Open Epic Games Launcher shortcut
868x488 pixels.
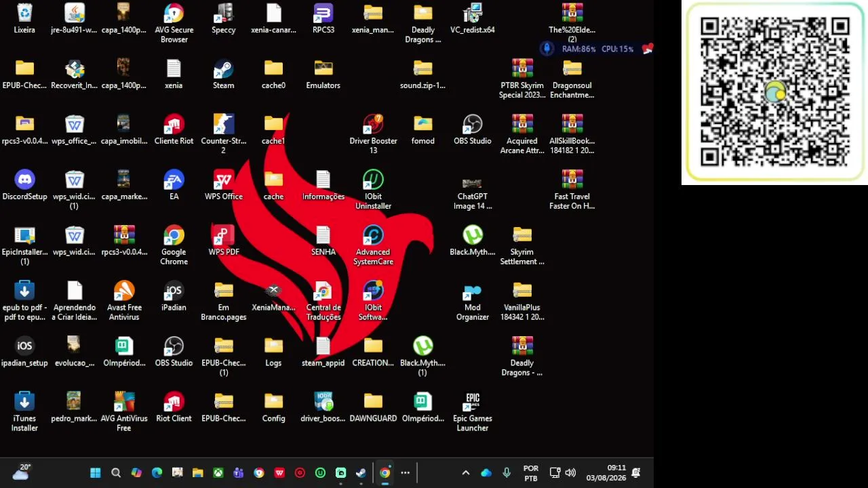[473, 413]
